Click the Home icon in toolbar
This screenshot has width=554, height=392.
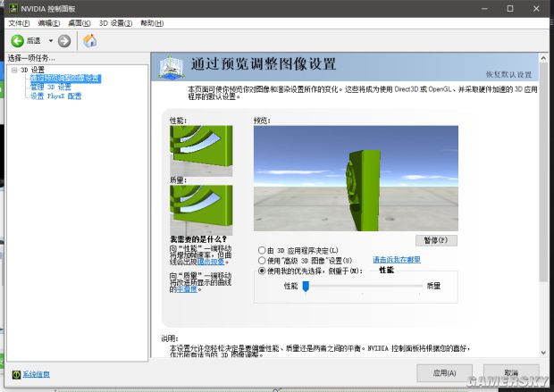coord(89,41)
